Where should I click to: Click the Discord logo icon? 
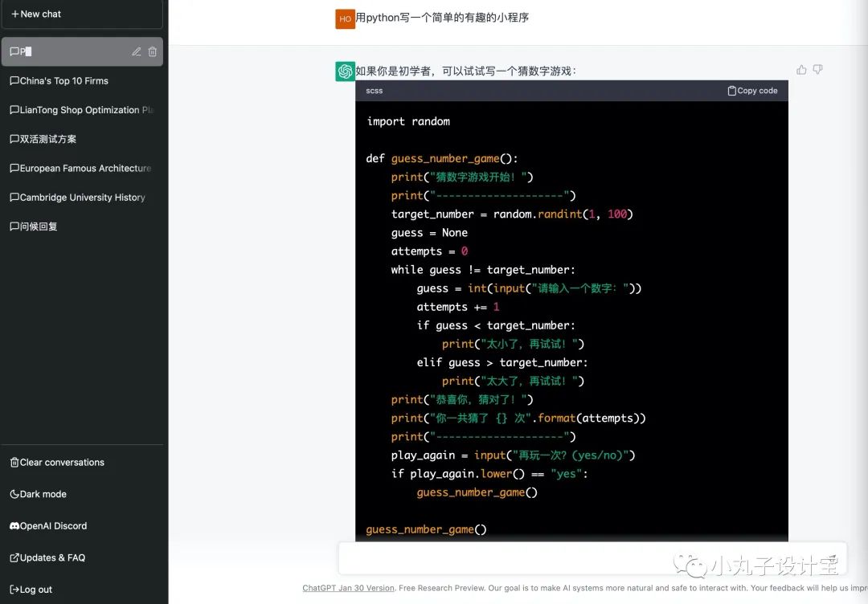pyautogui.click(x=14, y=526)
